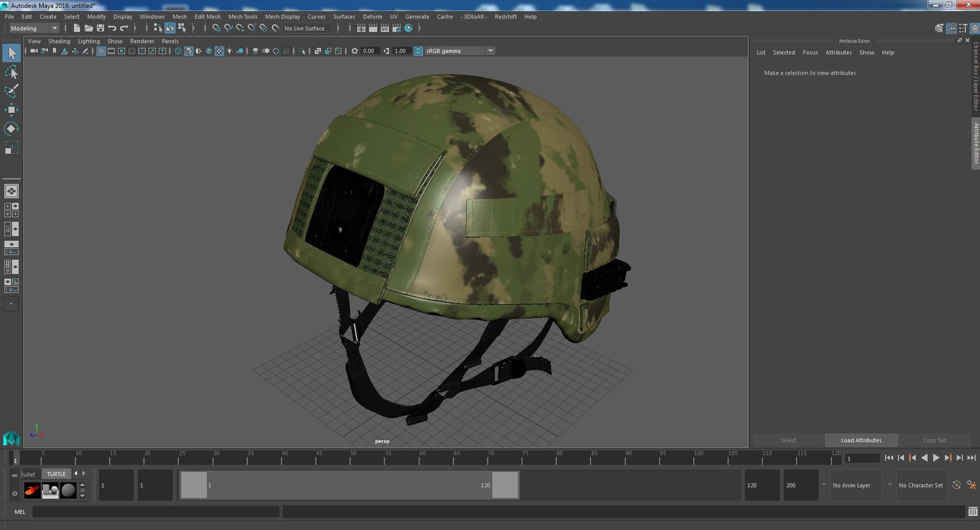The image size is (980, 530).
Task: Open sRGB gamma view transform dropdown
Action: [x=459, y=51]
